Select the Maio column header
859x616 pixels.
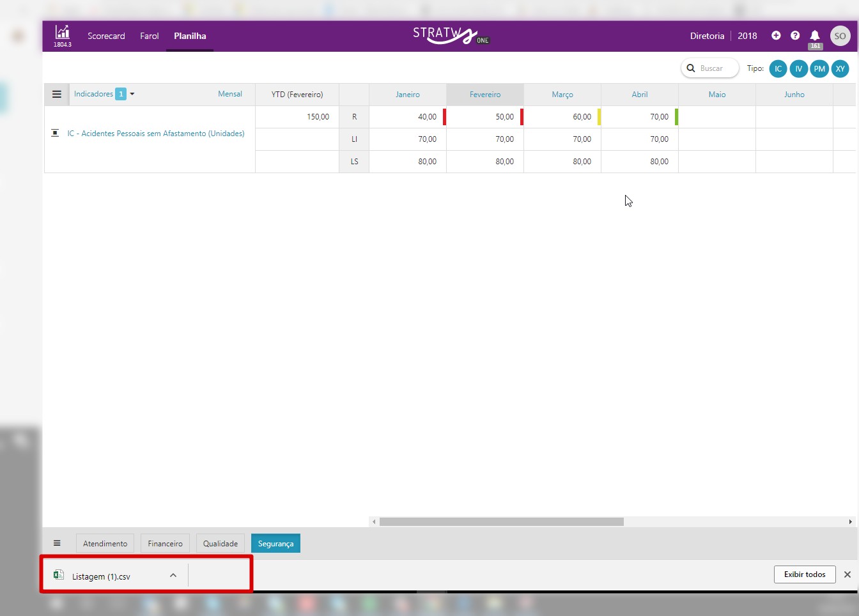(x=717, y=95)
